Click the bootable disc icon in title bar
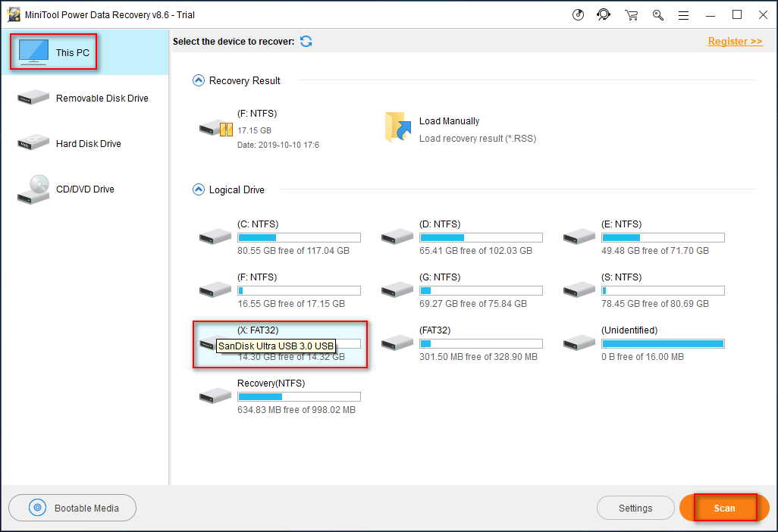Viewport: 778px width, 532px height. click(579, 15)
